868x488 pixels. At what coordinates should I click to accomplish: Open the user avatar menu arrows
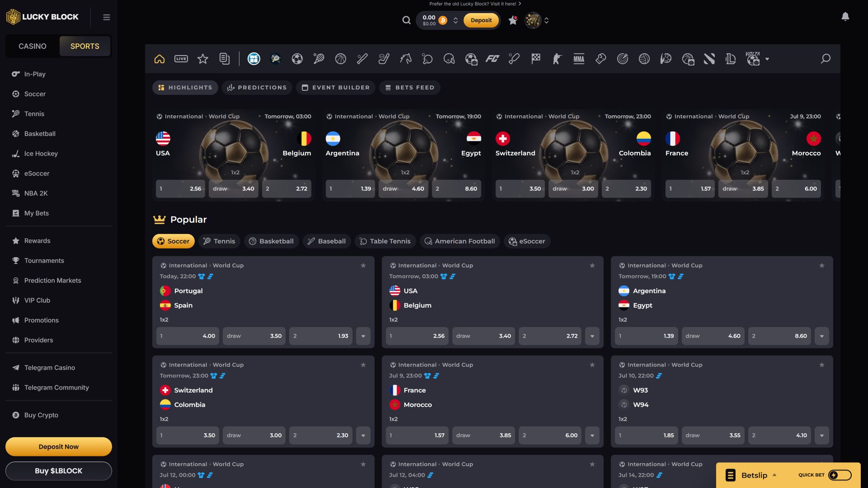(547, 20)
